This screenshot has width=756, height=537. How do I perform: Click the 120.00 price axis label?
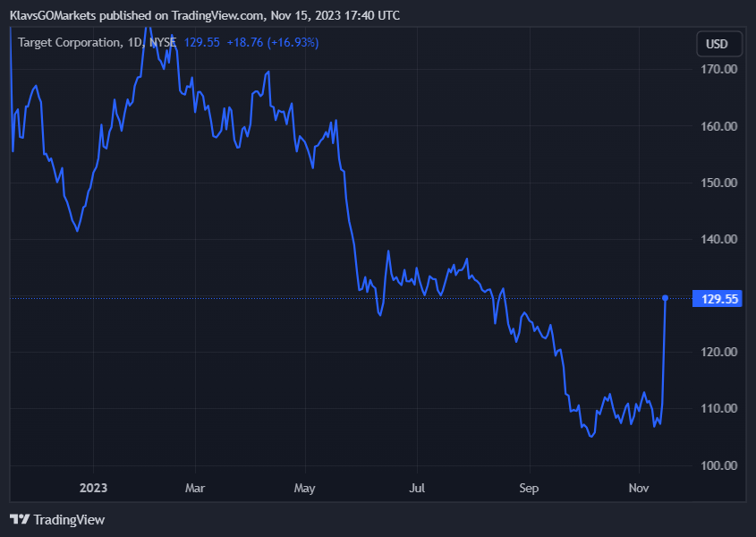719,353
